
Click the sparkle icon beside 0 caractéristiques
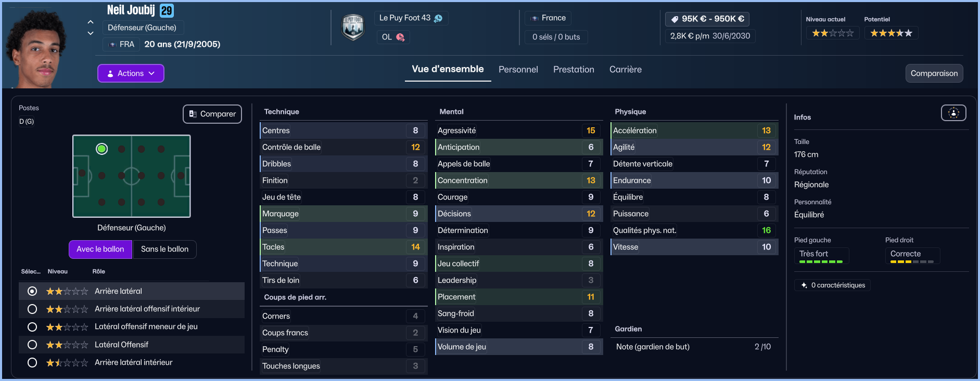coord(804,285)
